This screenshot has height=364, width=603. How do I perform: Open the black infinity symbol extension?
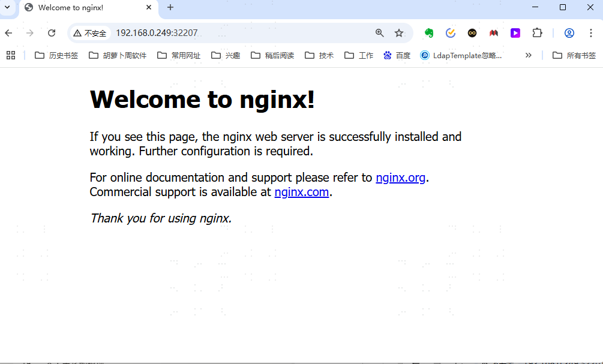tap(472, 33)
